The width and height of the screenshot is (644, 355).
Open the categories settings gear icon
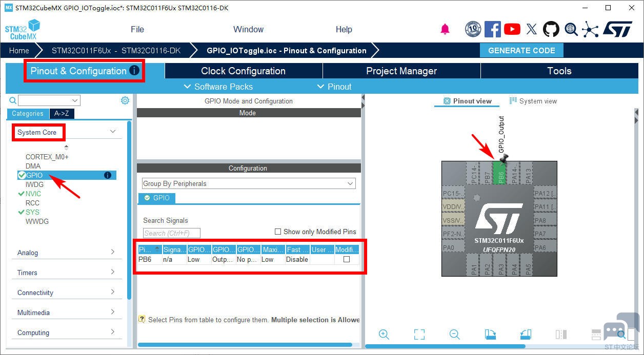(x=125, y=100)
